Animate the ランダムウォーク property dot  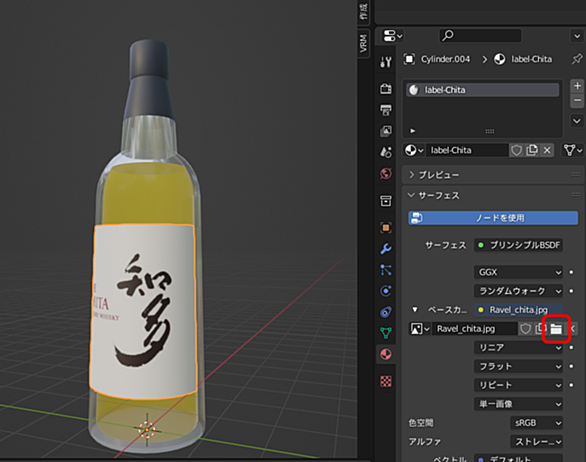click(x=571, y=291)
